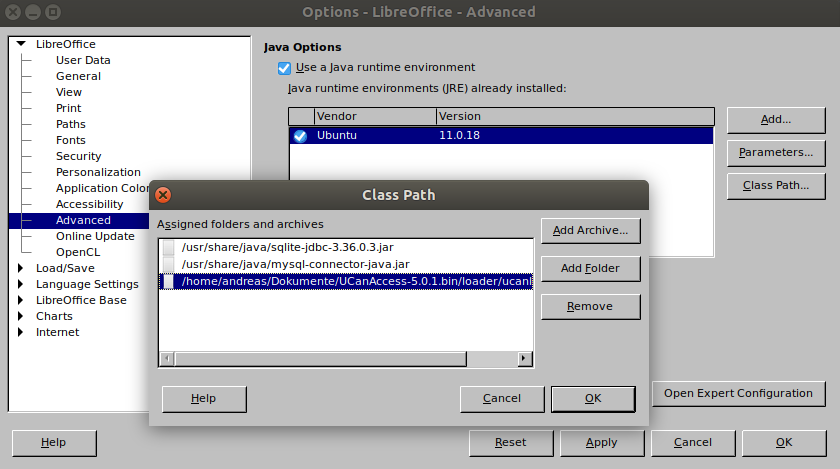The width and height of the screenshot is (840, 469).
Task: Select Application Colors in the options tree
Action: [102, 188]
